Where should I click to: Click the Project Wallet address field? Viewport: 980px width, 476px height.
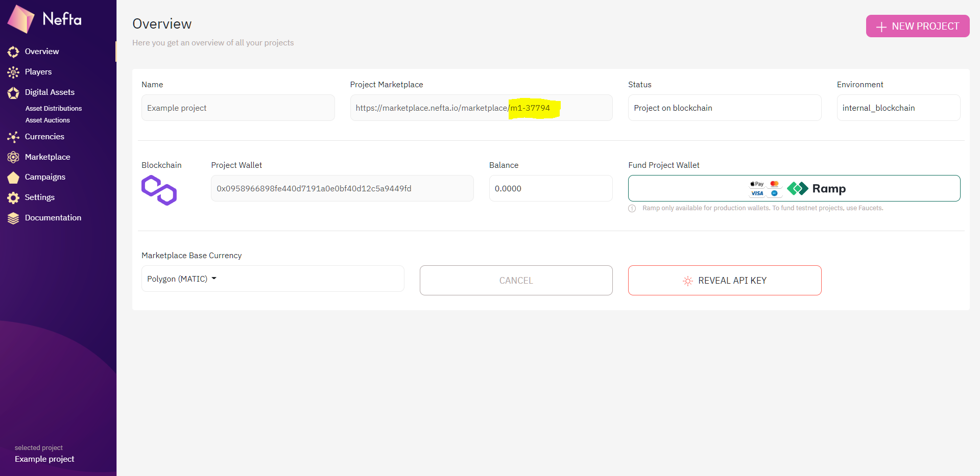click(x=342, y=188)
